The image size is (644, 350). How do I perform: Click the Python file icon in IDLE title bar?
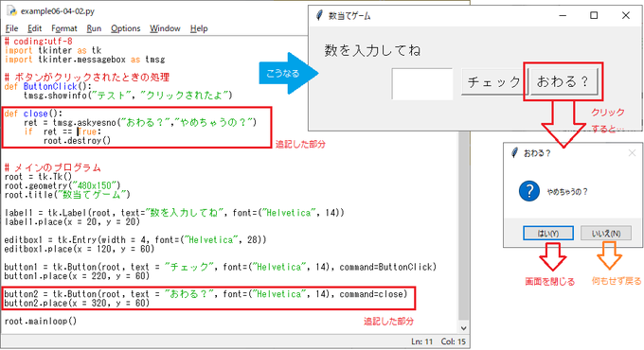pyautogui.click(x=11, y=11)
